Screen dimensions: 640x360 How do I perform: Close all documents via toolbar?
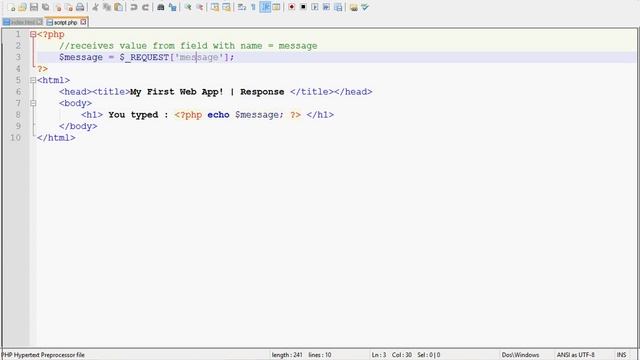point(69,7)
